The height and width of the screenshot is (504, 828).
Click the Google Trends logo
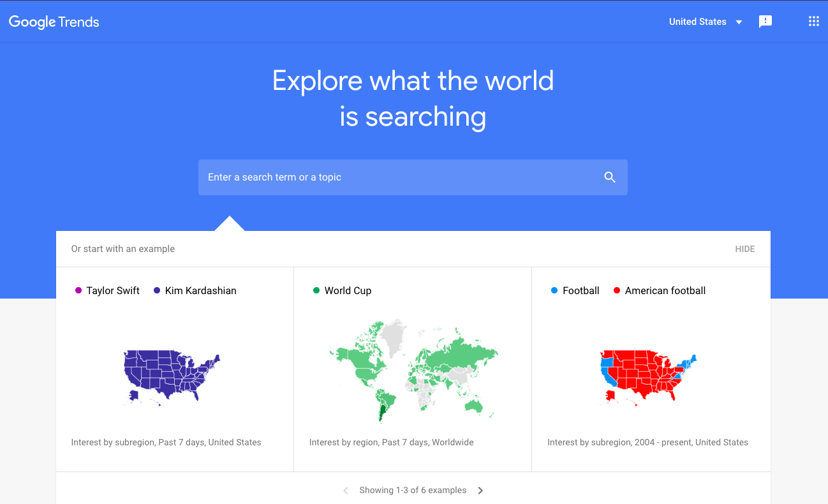(54, 22)
